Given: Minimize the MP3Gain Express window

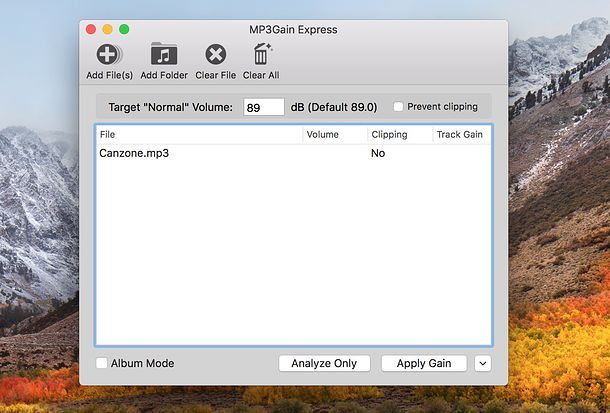Looking at the screenshot, I should 107,29.
